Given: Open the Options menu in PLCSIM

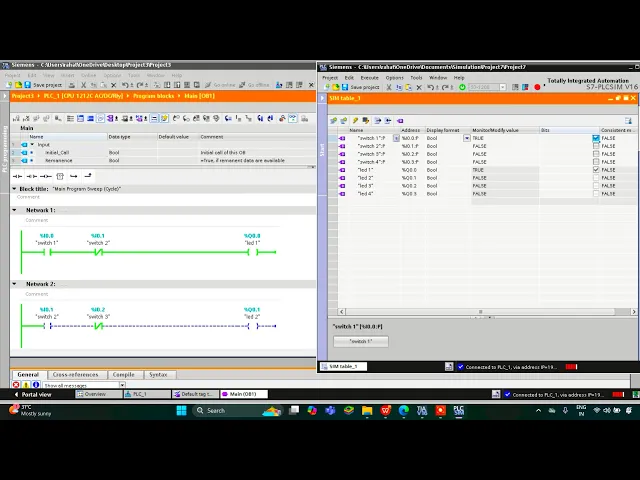Looking at the screenshot, I should pyautogui.click(x=394, y=78).
